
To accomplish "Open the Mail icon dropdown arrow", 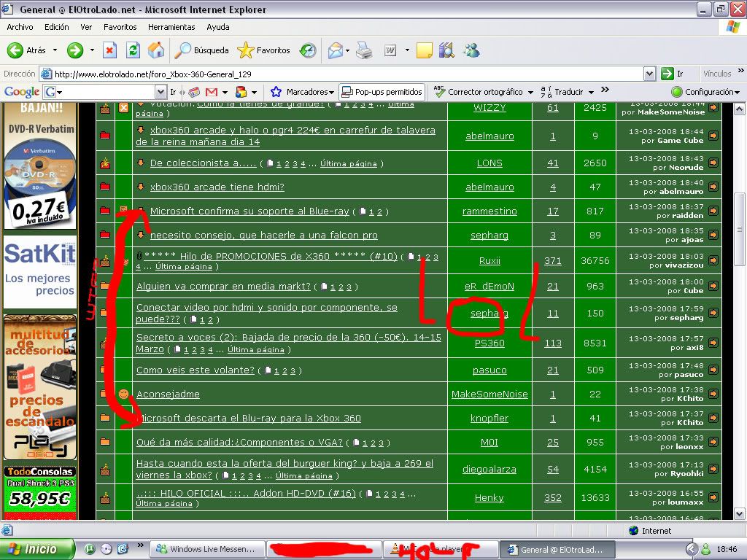I will coord(348,50).
